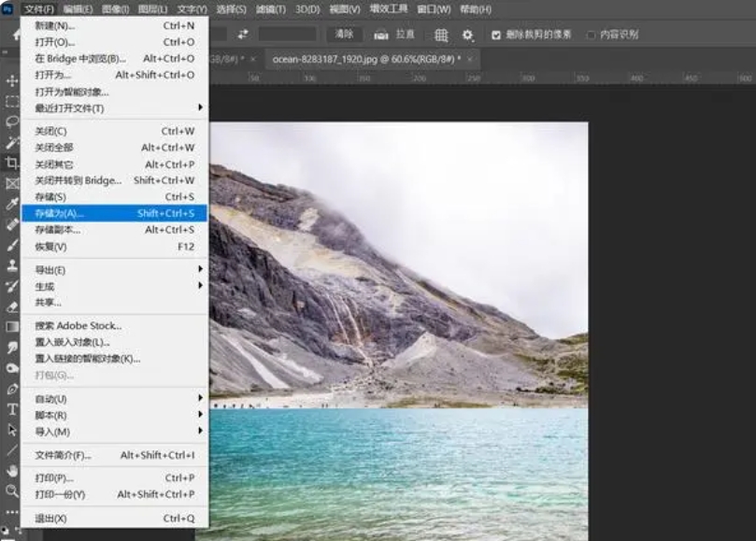Expand the 导出(E) submenu

(115, 269)
